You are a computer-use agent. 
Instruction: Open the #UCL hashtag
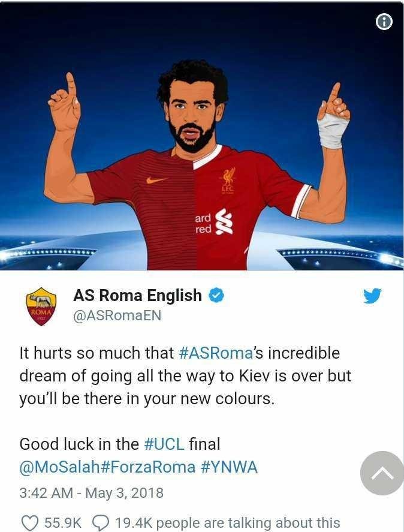(164, 444)
